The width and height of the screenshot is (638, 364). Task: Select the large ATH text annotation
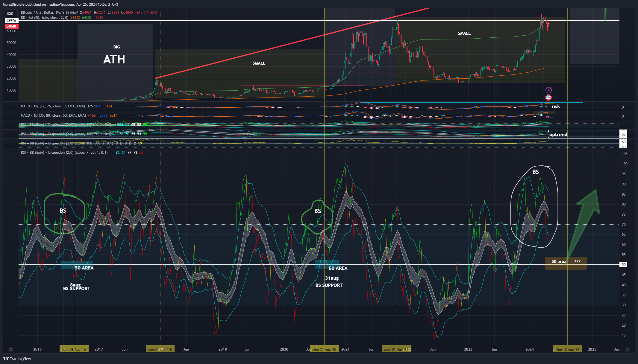114,60
